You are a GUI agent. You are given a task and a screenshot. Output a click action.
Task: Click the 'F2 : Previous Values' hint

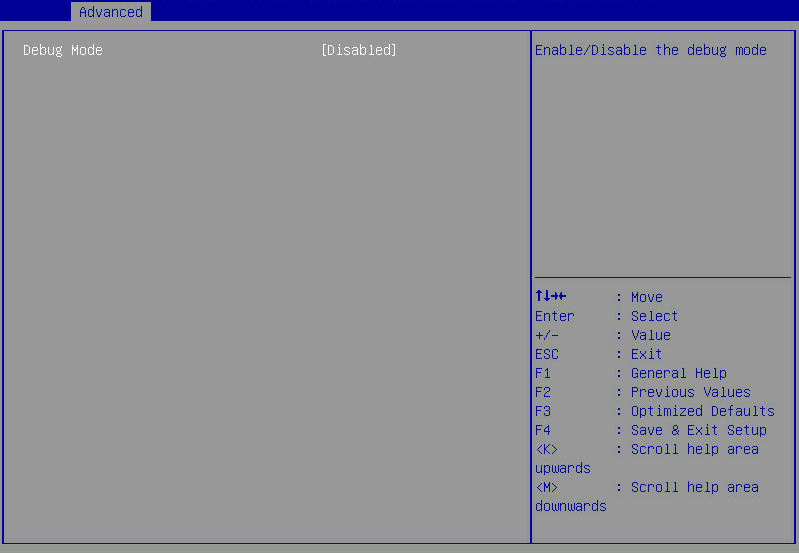tap(643, 392)
